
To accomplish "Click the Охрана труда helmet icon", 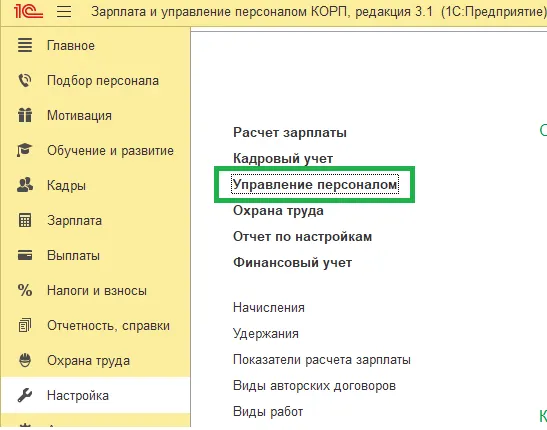I will point(25,360).
